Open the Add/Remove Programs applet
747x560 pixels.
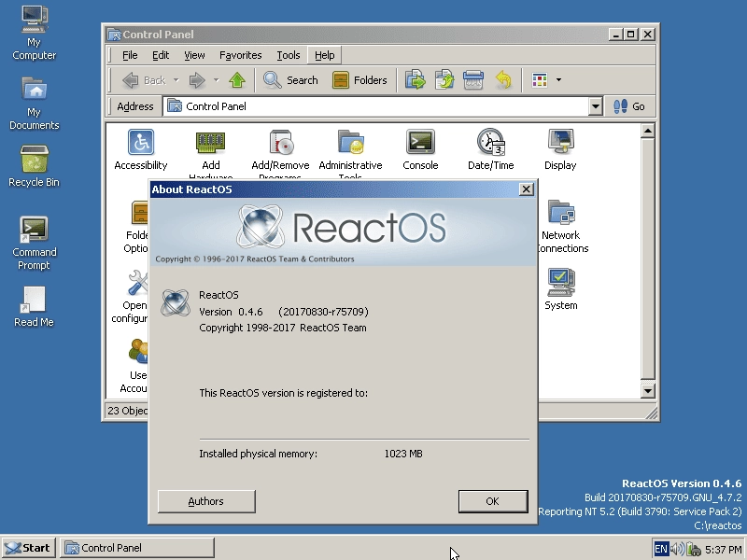[280, 153]
